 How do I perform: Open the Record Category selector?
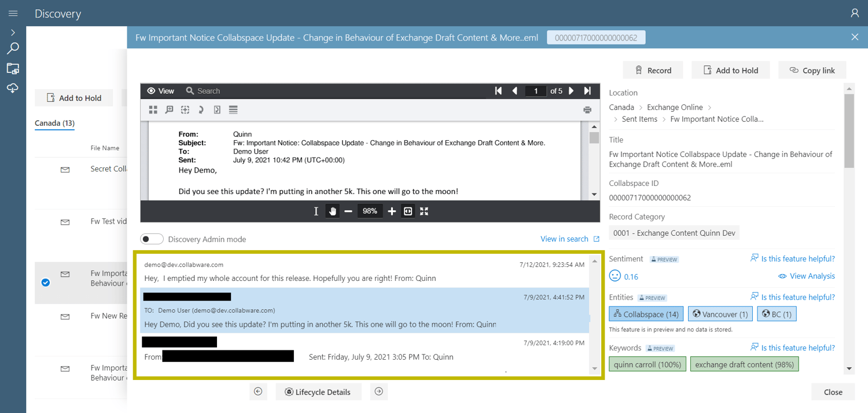[674, 232]
